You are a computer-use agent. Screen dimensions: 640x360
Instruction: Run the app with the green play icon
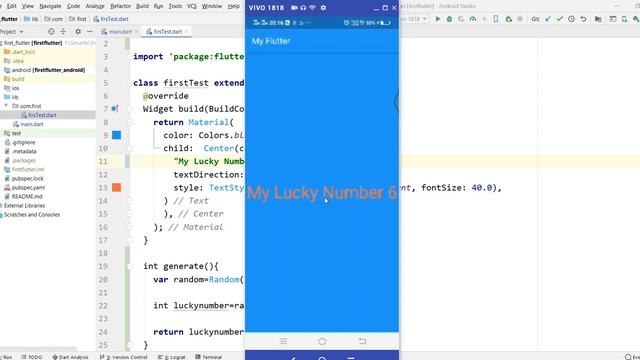(x=438, y=19)
